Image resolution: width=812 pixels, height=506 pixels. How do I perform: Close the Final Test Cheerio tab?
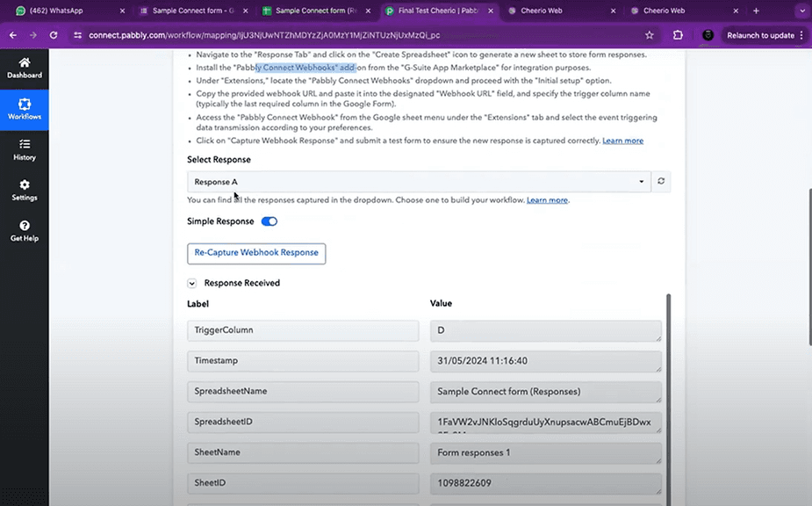click(491, 11)
